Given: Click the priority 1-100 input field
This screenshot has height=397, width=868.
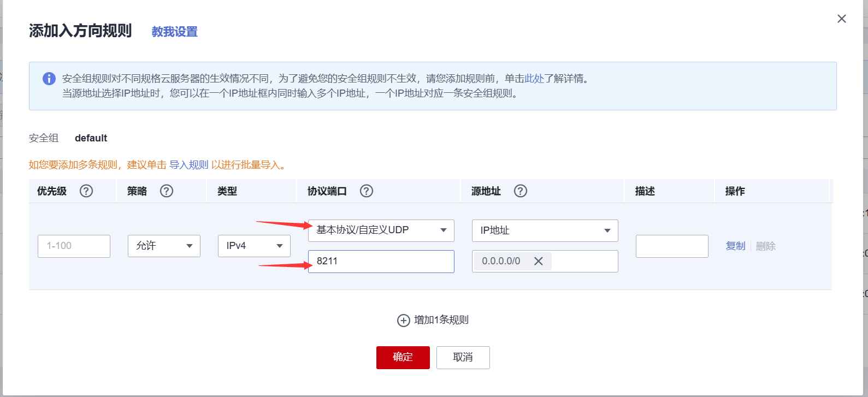Looking at the screenshot, I should [x=74, y=246].
